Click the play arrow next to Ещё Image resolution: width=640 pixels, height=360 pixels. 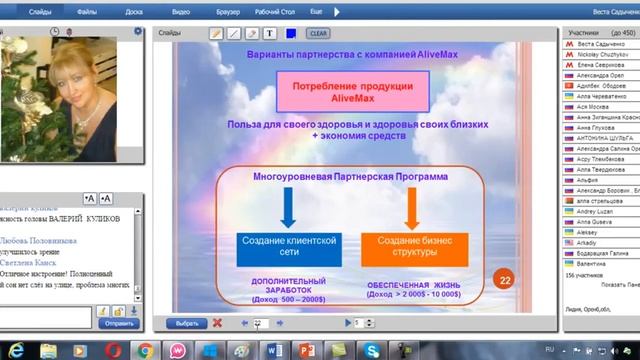tap(337, 12)
